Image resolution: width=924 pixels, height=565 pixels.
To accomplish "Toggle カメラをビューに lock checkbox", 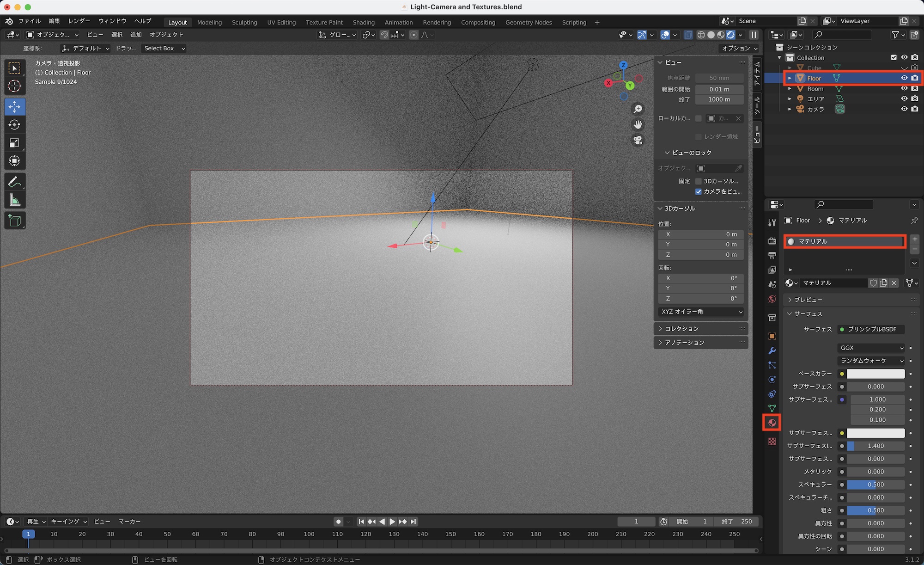I will [699, 191].
